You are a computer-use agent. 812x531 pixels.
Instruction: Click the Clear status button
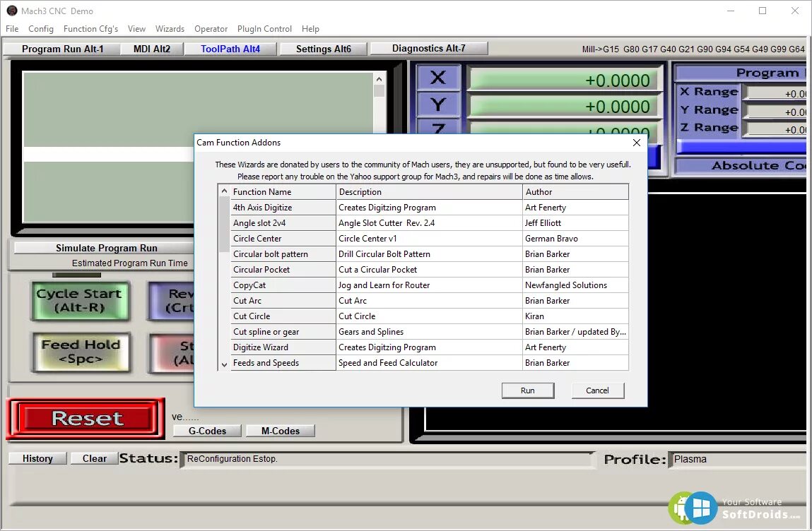point(94,458)
